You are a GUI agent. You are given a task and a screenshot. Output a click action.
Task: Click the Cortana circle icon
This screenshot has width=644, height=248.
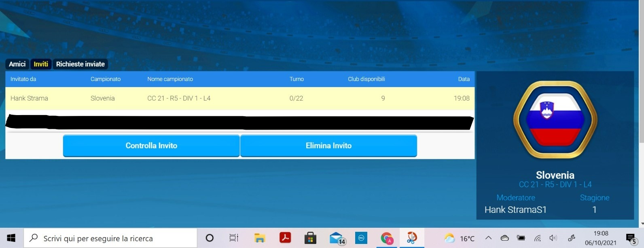tap(210, 238)
